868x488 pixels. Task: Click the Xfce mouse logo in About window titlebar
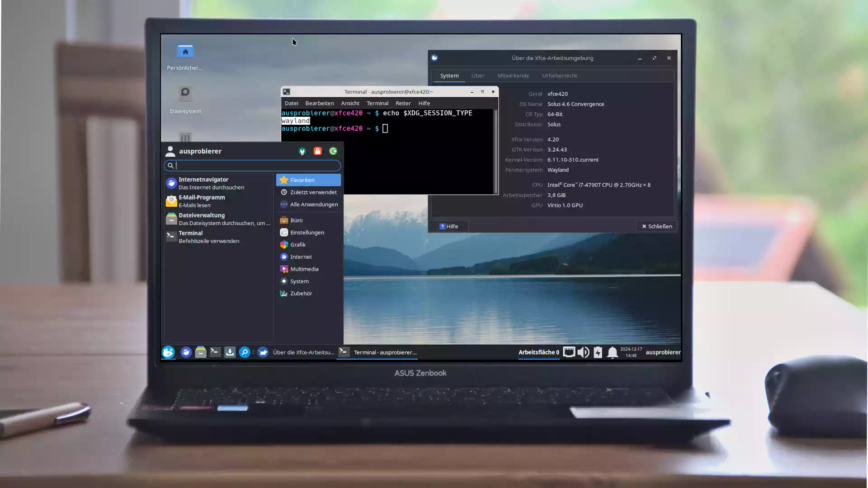click(x=434, y=57)
